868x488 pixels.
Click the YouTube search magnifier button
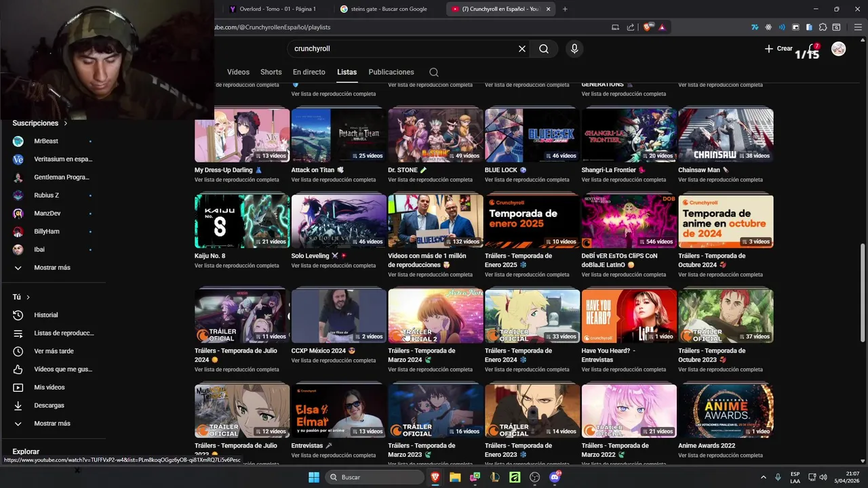coord(544,49)
